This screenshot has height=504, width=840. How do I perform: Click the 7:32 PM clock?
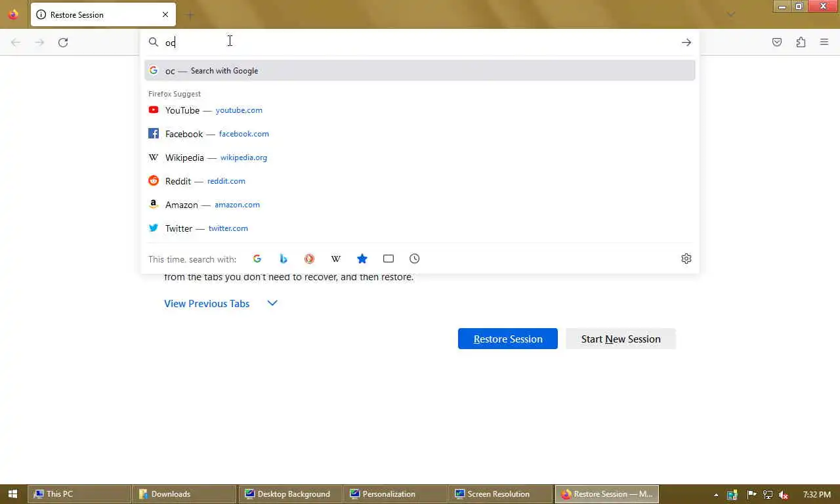click(x=817, y=494)
